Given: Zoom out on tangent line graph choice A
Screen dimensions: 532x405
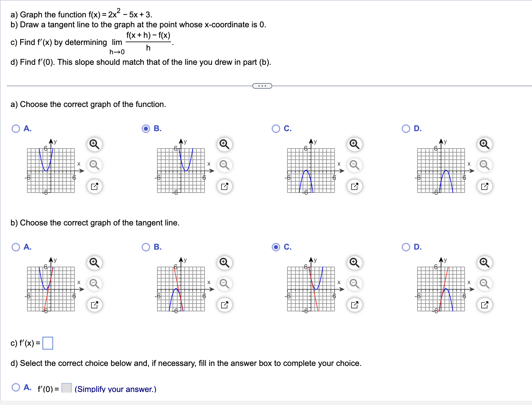Looking at the screenshot, I should pos(94,283).
